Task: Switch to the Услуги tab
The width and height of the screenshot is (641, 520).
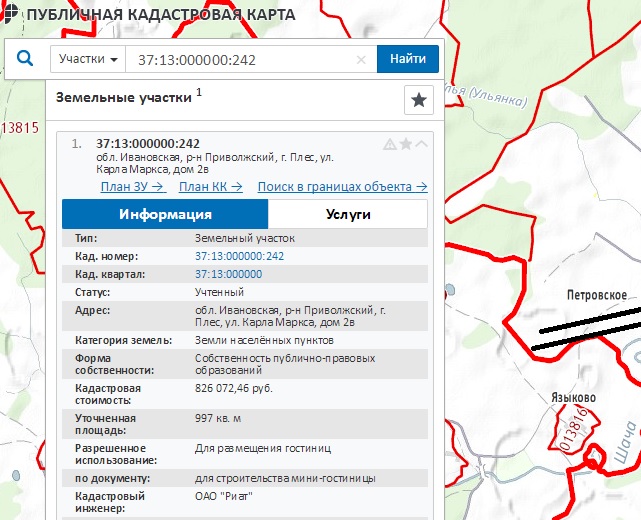Action: pyautogui.click(x=348, y=214)
